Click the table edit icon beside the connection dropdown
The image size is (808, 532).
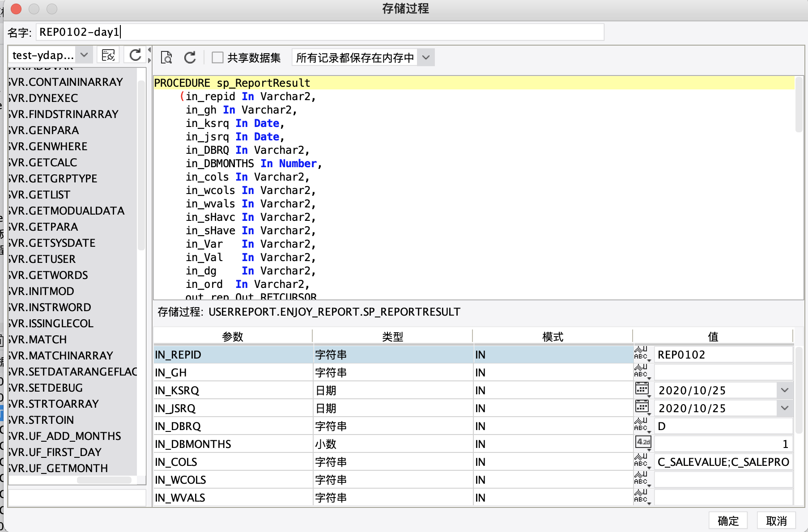pos(108,55)
